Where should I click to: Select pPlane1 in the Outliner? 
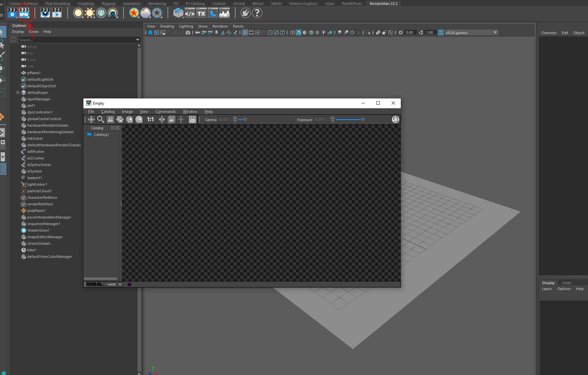coord(34,73)
